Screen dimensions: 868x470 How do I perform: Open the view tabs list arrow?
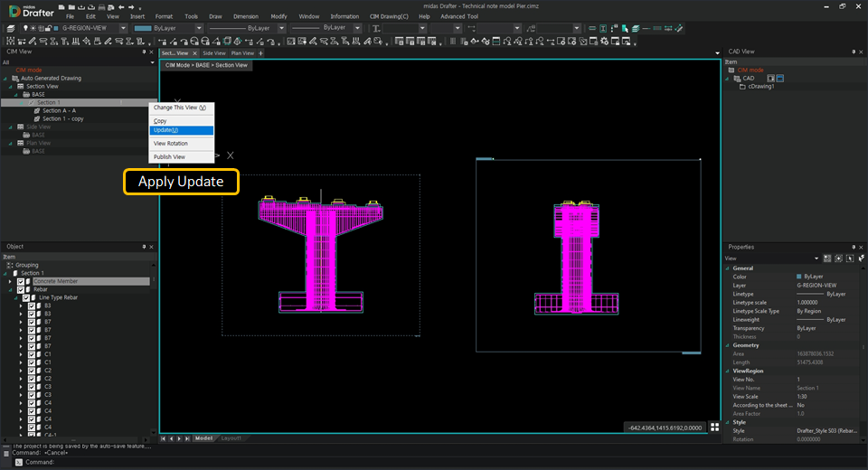[x=717, y=53]
